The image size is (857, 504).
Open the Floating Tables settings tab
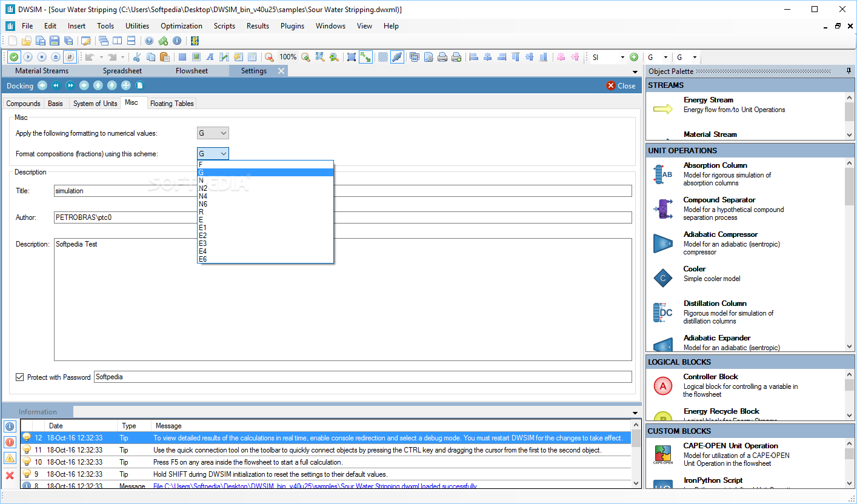[x=172, y=104]
